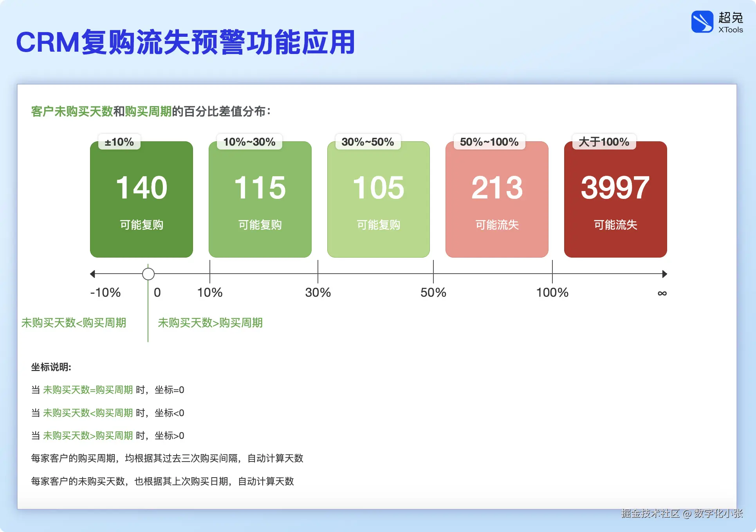The image size is (756, 532).
Task: Click the ±10% range tag
Action: click(x=119, y=142)
